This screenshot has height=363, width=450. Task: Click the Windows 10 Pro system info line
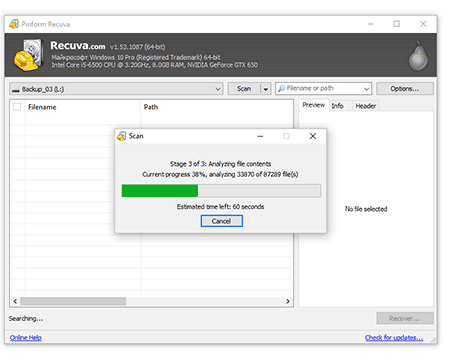(136, 57)
